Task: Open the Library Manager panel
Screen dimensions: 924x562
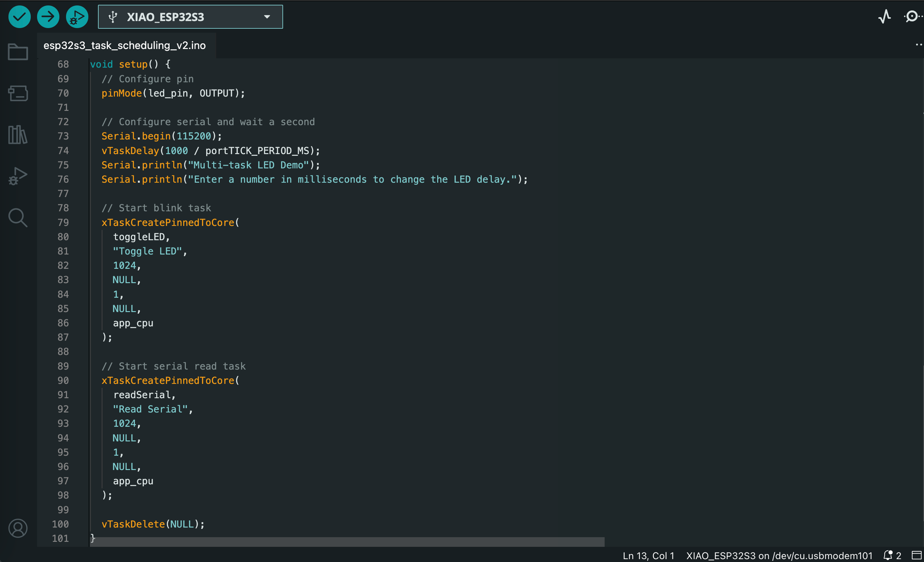Action: [18, 135]
